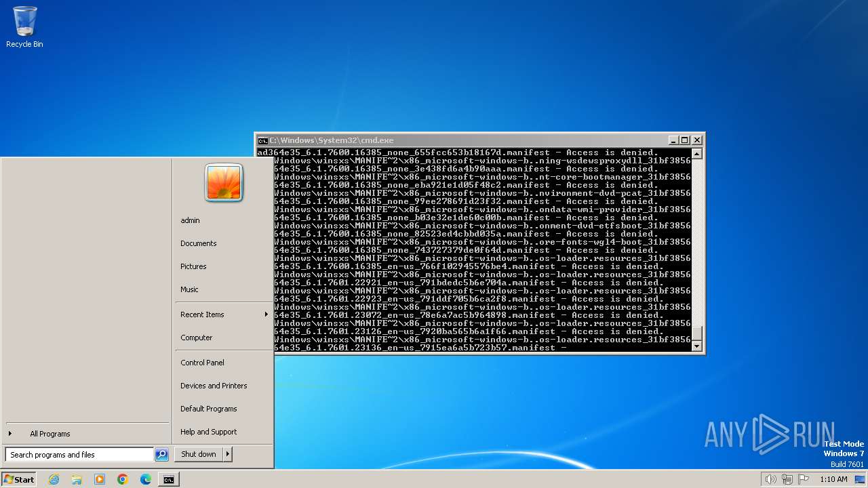Open Default Programs entry
The width and height of the screenshot is (868, 488).
click(224, 409)
